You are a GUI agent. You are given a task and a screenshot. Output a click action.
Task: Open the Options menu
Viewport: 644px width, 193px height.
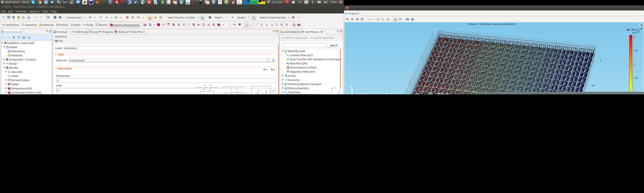(35, 11)
